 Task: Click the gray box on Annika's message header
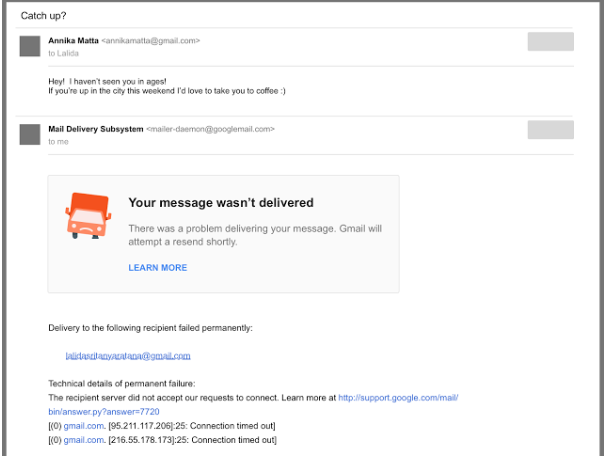pos(550,41)
